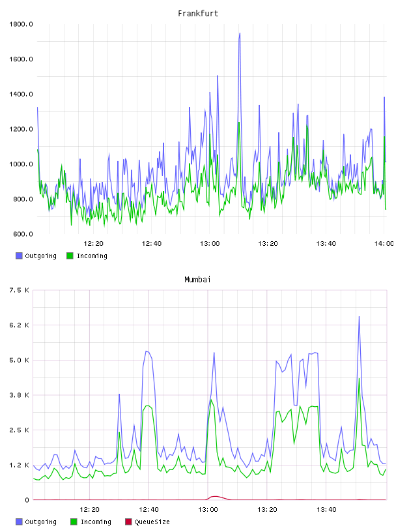Image resolution: width=396 pixels, height=532 pixels.
Task: Click the 12:20 time label on Mumbai axis
Action: tap(89, 509)
